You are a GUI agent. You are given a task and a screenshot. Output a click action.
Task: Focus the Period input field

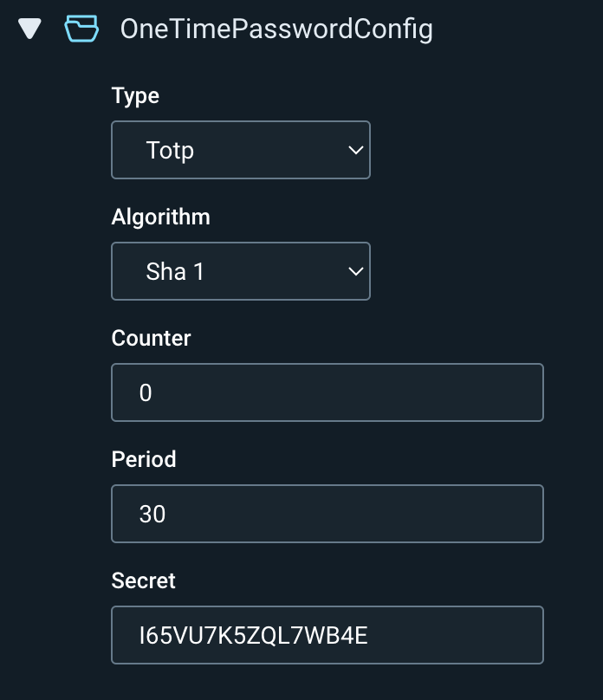pos(327,514)
